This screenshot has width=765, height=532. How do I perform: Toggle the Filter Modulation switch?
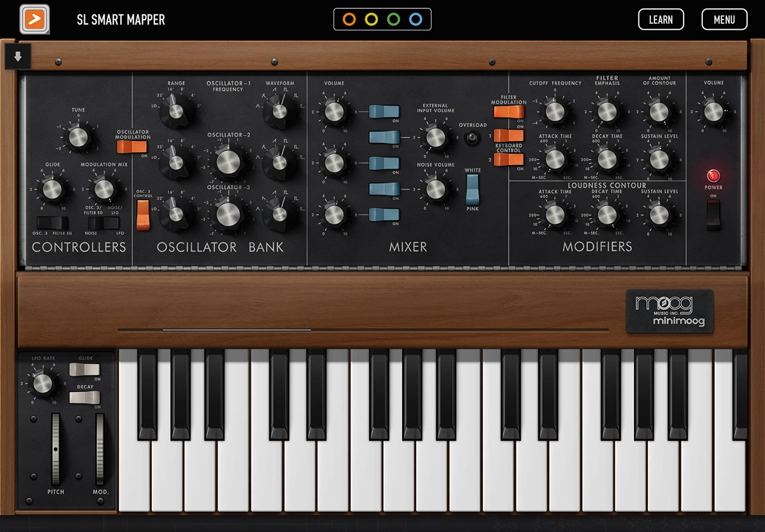pos(509,112)
